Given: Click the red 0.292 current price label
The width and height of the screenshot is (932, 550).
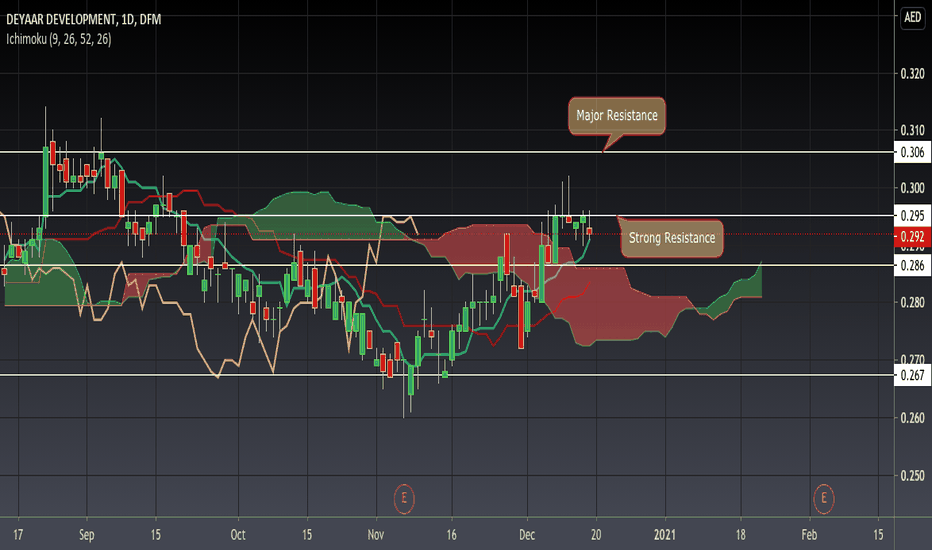Looking at the screenshot, I should pos(912,236).
